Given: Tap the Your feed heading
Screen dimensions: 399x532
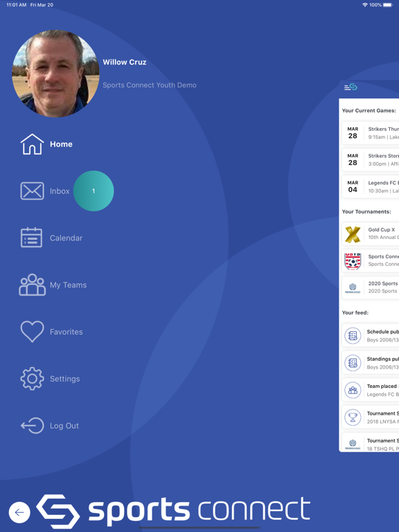Looking at the screenshot, I should pyautogui.click(x=355, y=313).
